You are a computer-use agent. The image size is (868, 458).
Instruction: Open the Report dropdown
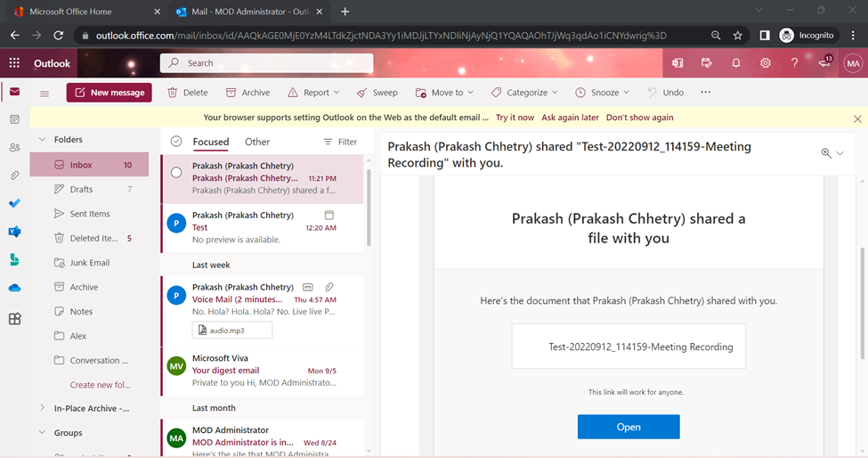point(313,93)
